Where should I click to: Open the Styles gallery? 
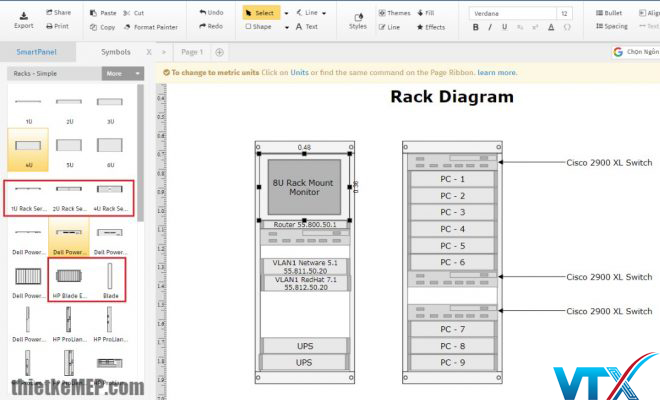pos(357,19)
